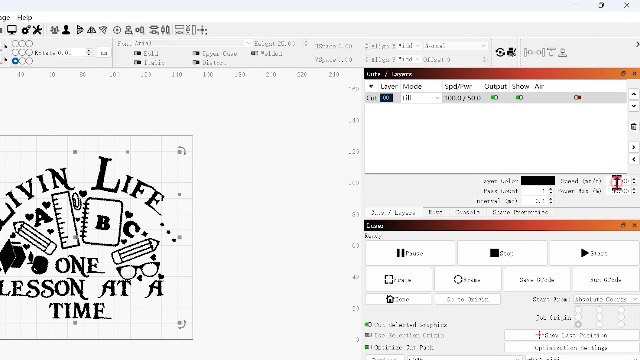640x360 pixels.
Task: Toggle the Italic text switch
Action: pos(138,62)
